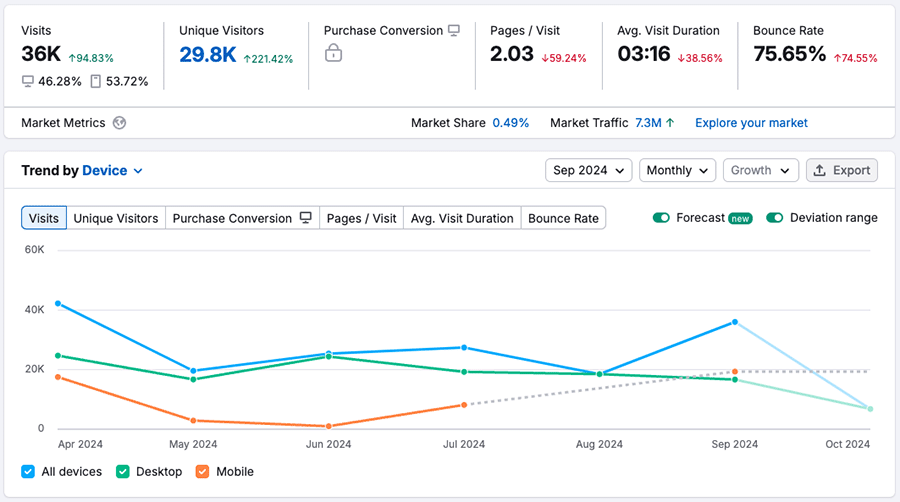Select the Visits chart tab

[44, 218]
